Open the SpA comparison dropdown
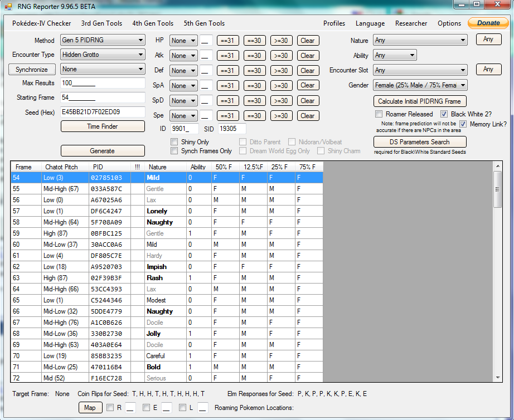 point(183,86)
